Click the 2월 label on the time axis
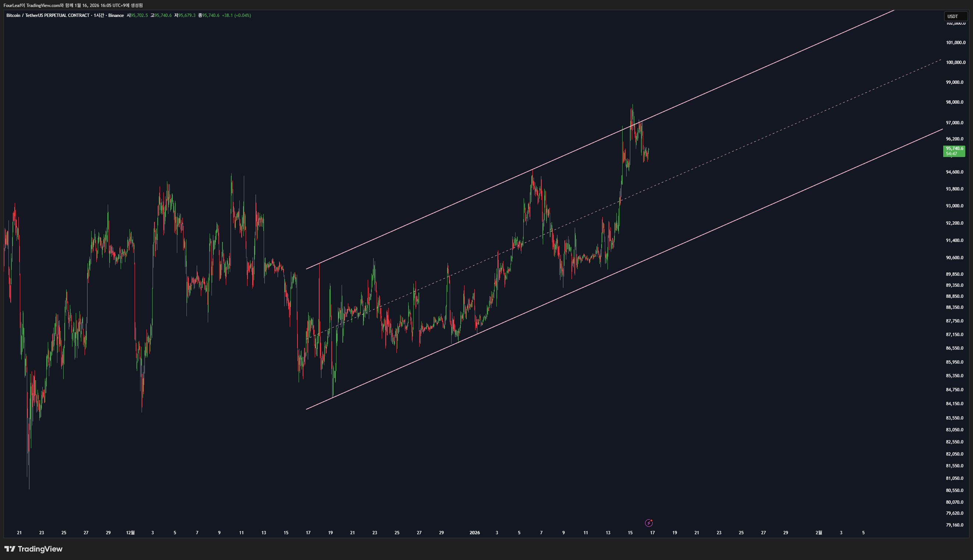The width and height of the screenshot is (973, 560). pyautogui.click(x=819, y=533)
